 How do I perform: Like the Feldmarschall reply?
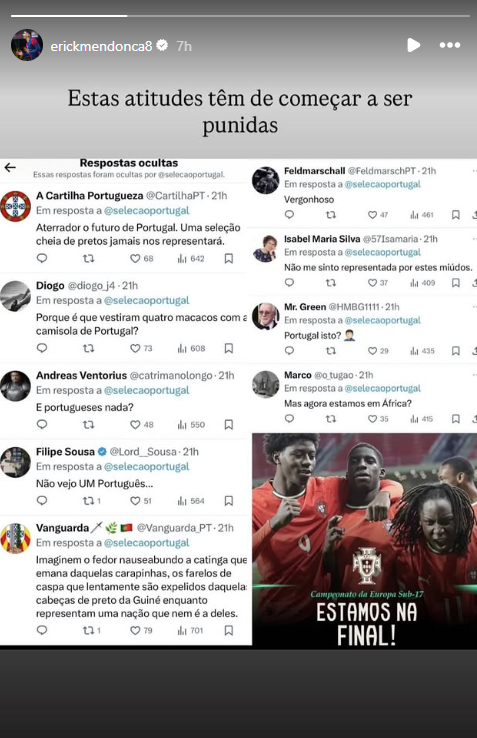pyautogui.click(x=378, y=215)
